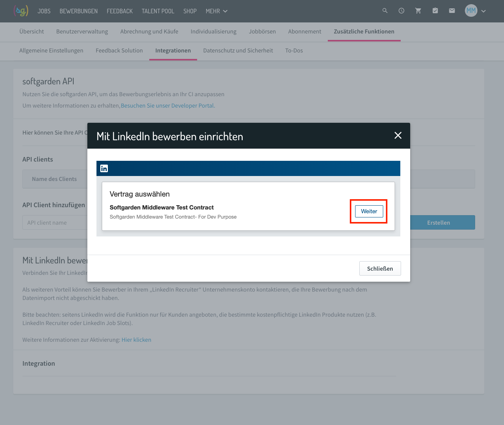This screenshot has height=425, width=504.
Task: Click the 'For Dev Purpose' contract description
Action: click(173, 217)
